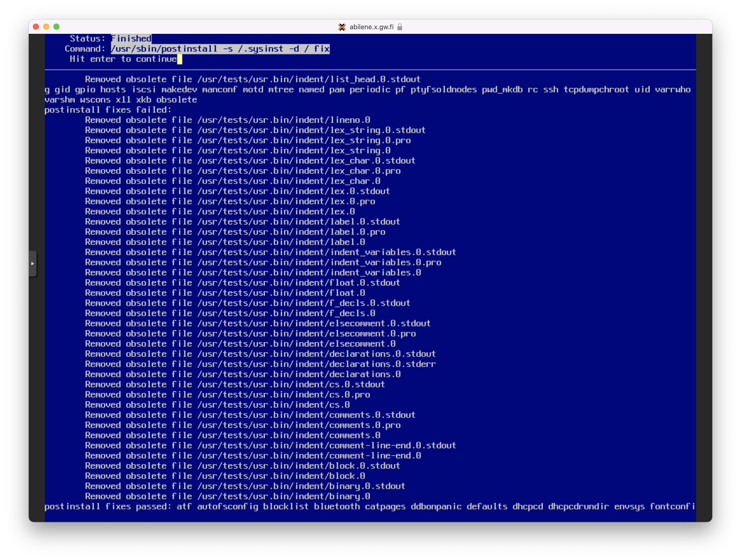
Task: Click the Hit enter to continue prompt
Action: click(123, 59)
